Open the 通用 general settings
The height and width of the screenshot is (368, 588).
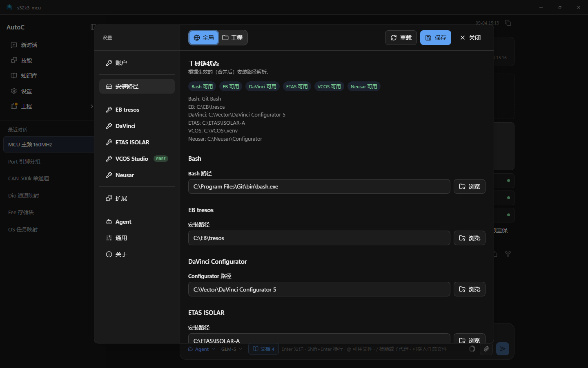(x=137, y=238)
